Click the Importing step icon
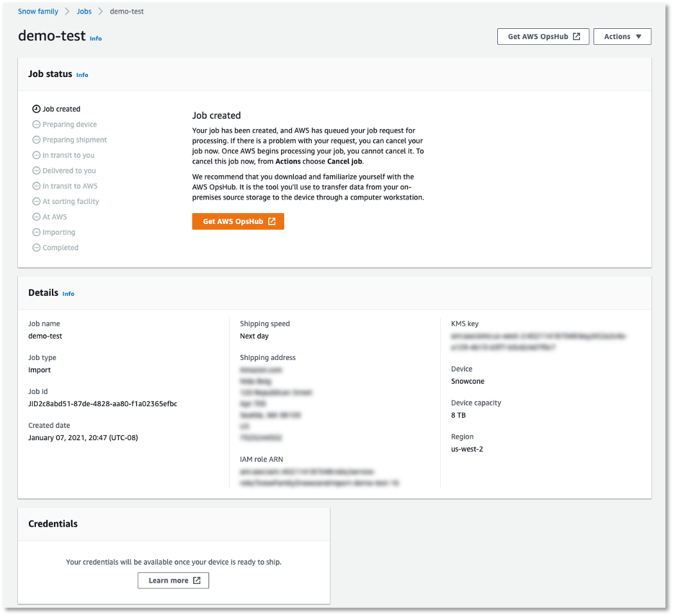675x616 pixels. pyautogui.click(x=36, y=232)
